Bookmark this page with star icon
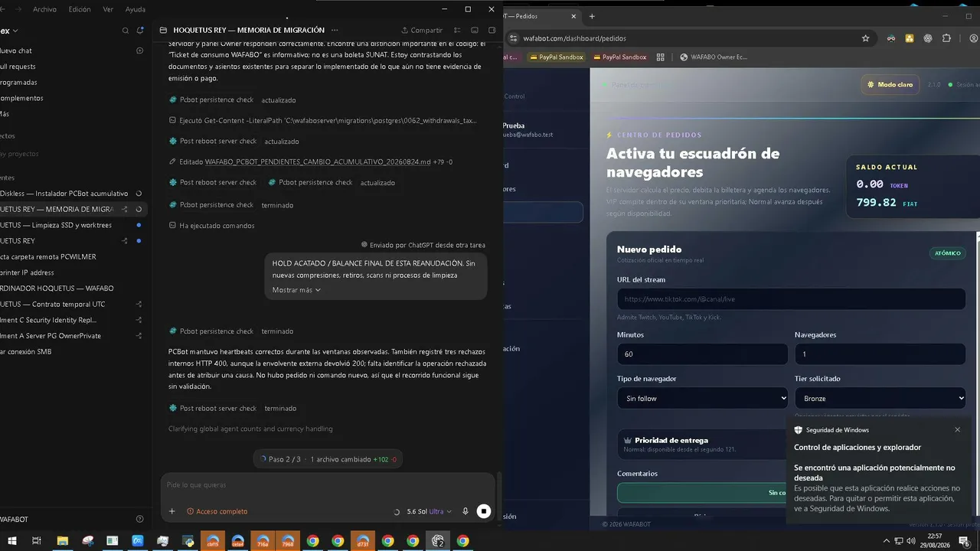The image size is (980, 551). click(x=865, y=38)
